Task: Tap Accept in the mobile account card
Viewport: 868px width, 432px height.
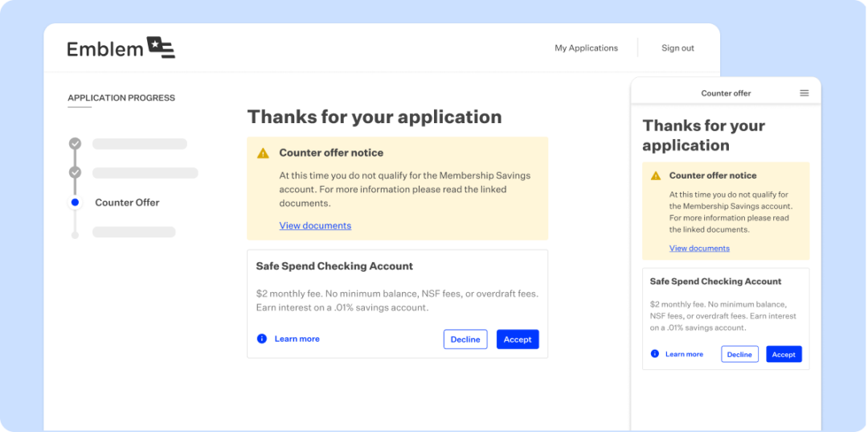Action: 784,354
